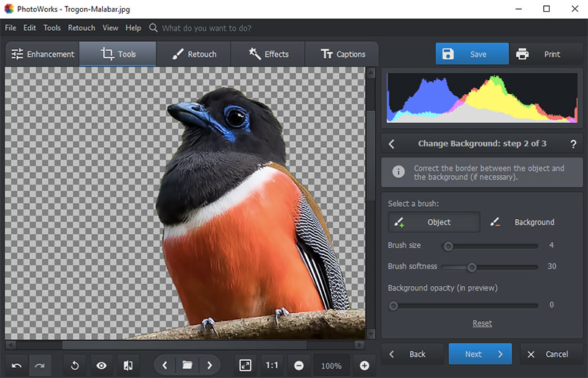Image resolution: width=588 pixels, height=378 pixels.
Task: Click the back arrow beside Change Background title
Action: tap(392, 144)
